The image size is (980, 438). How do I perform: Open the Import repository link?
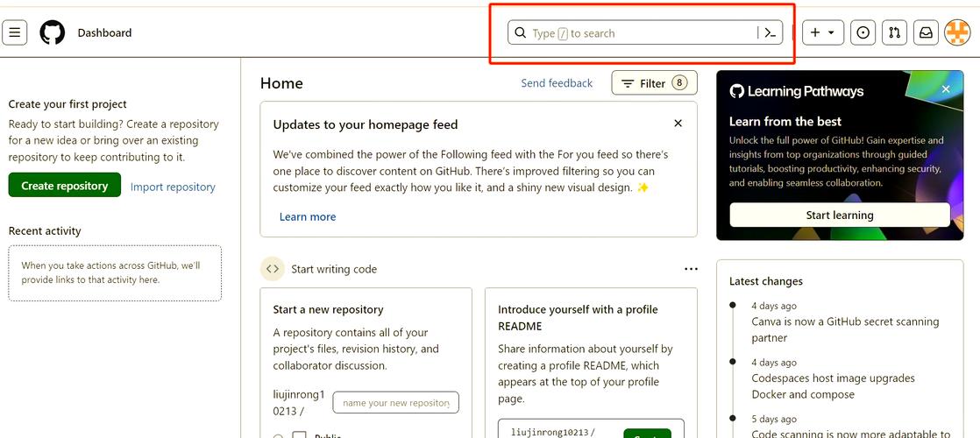click(173, 187)
